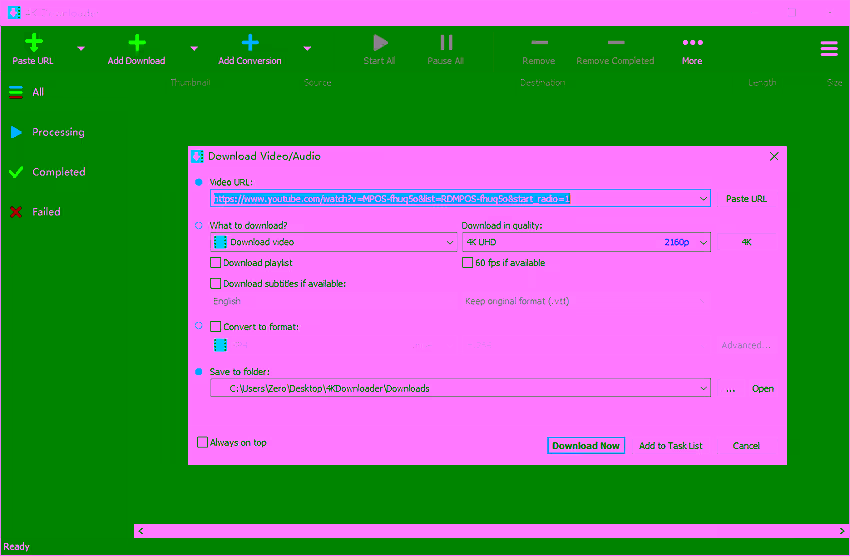
Task: Click the Video URL input field
Action: [460, 199]
